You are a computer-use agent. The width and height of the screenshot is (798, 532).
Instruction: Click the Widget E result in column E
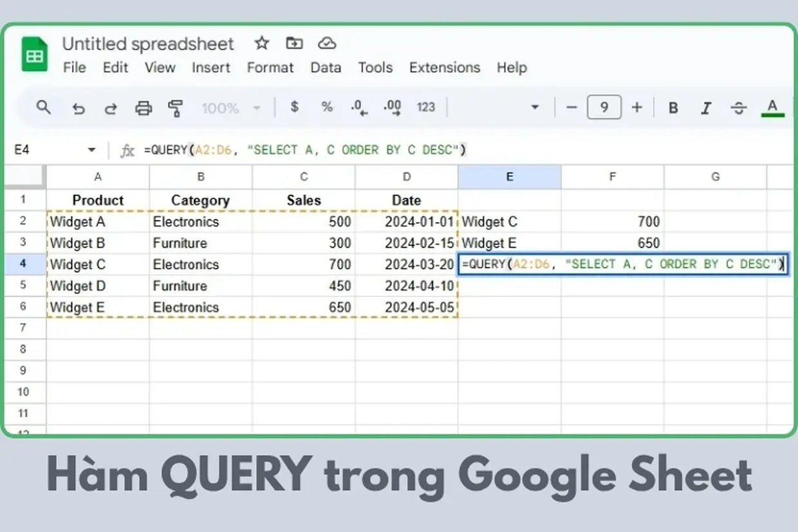pyautogui.click(x=510, y=243)
